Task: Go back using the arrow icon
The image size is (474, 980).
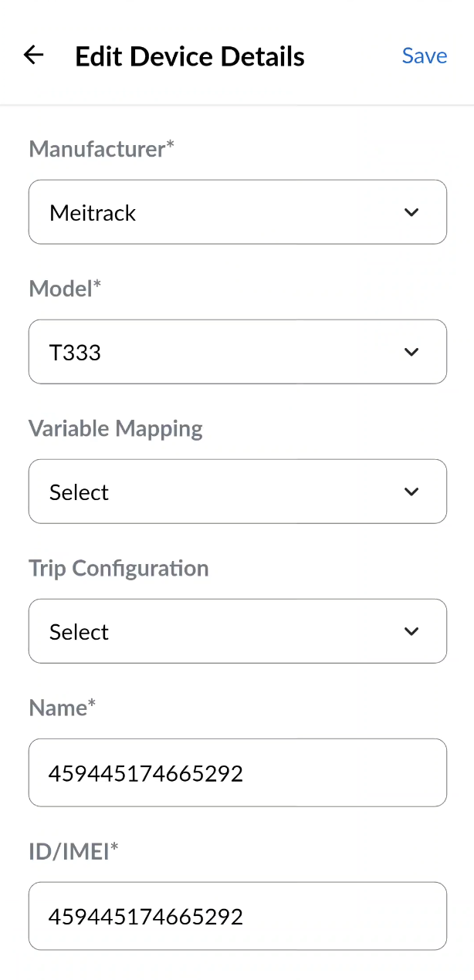Action: tap(33, 56)
